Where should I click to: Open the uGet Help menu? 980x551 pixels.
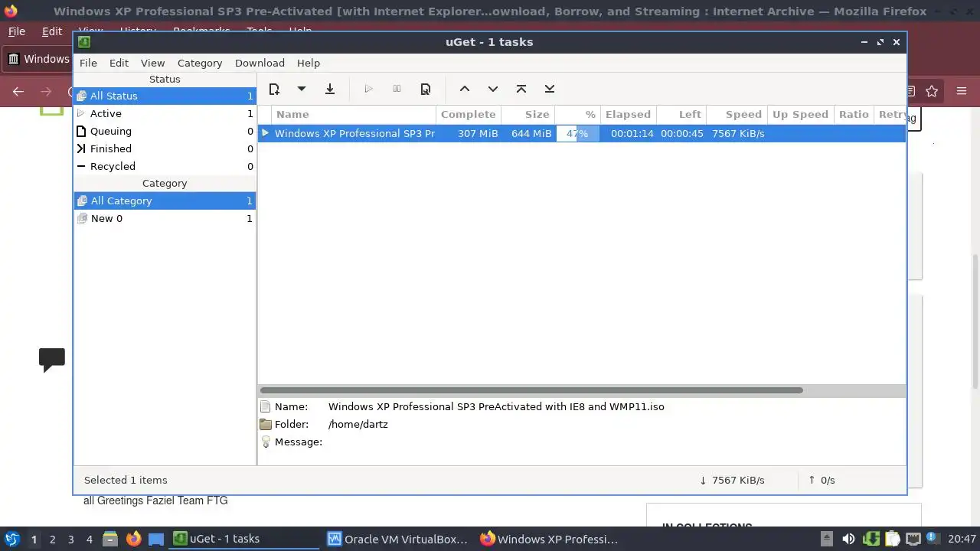309,63
